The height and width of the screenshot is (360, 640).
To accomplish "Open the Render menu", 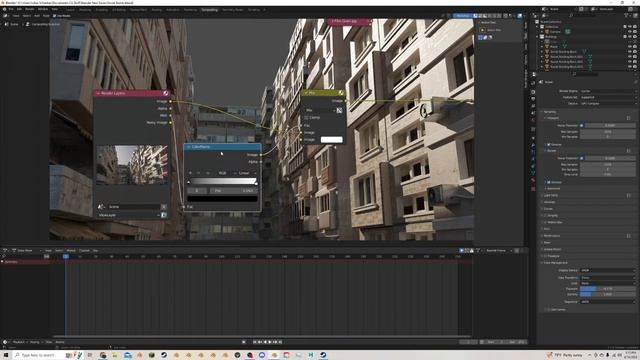I will click(30, 9).
